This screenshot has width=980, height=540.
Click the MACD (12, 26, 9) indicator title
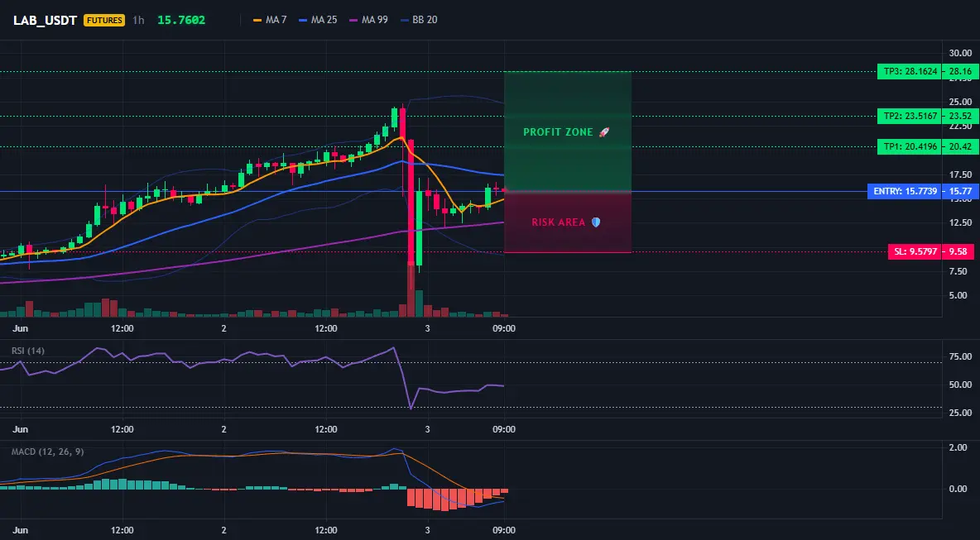(x=47, y=452)
